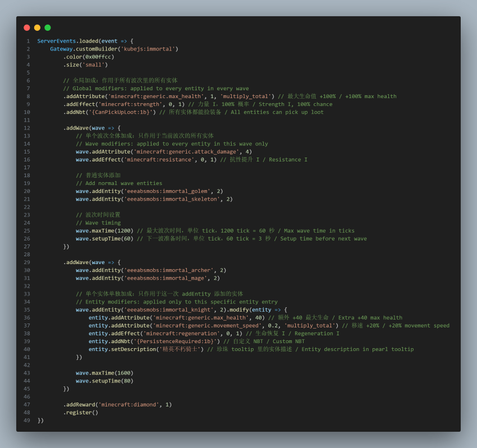Click the .register() call
Image resolution: width=477 pixels, height=448 pixels.
(81, 413)
